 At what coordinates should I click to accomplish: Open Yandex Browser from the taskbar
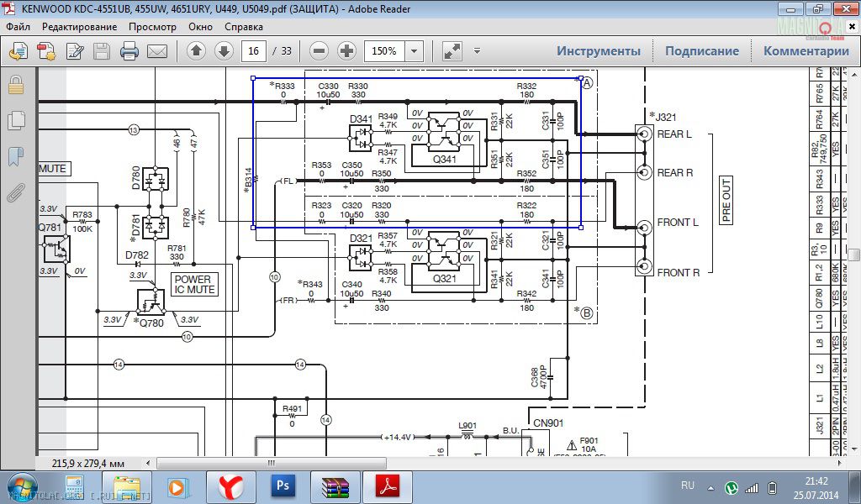coord(231,487)
